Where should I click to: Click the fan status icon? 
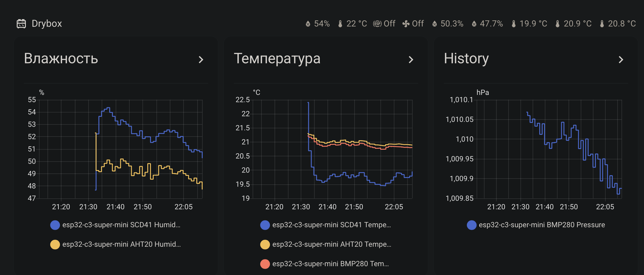coord(406,24)
